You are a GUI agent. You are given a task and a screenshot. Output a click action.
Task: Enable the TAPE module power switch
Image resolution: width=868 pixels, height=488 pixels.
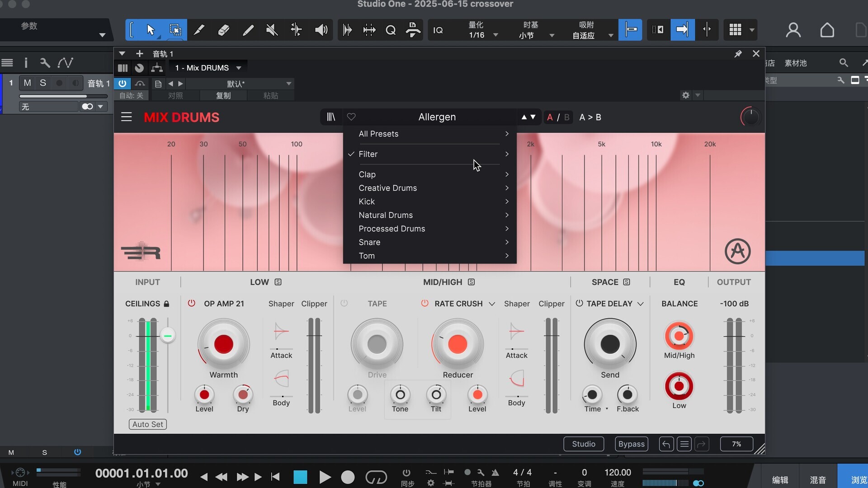pyautogui.click(x=344, y=303)
